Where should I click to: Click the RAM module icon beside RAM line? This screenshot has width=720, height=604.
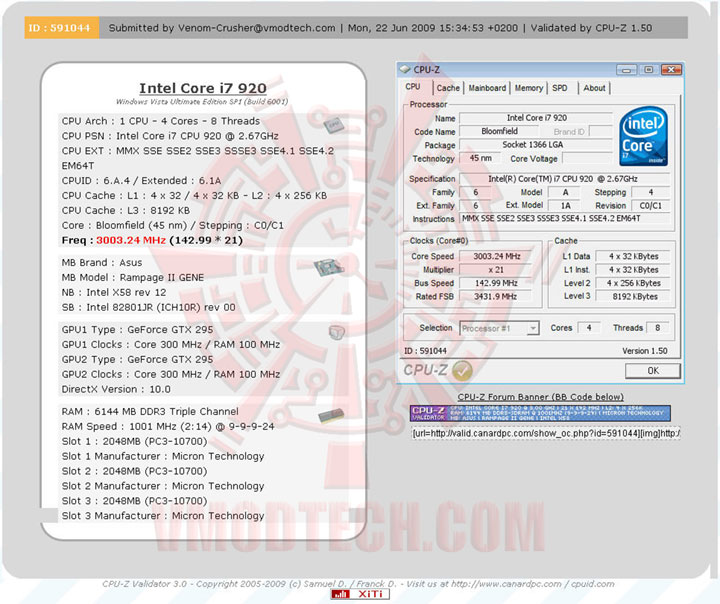pos(331,416)
